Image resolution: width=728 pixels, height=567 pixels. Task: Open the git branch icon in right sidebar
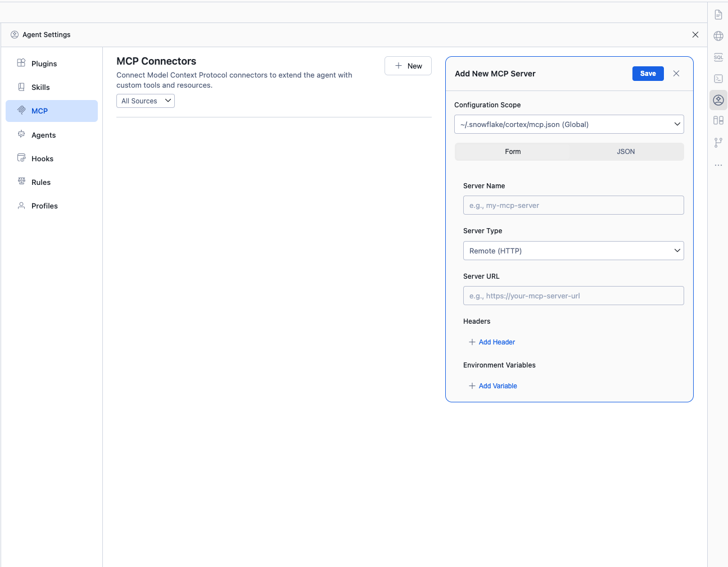coord(718,143)
